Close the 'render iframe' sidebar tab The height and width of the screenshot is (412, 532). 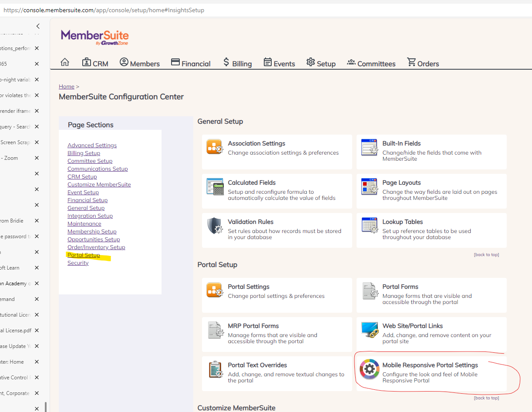[37, 111]
